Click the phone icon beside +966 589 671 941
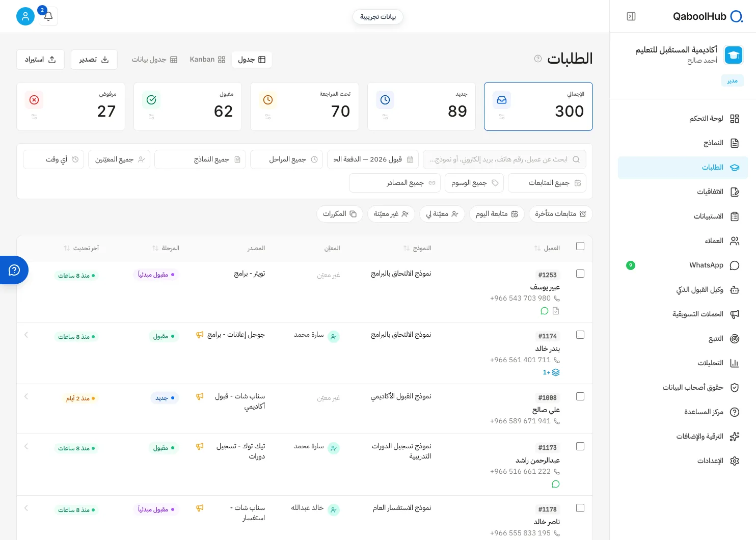 556,421
